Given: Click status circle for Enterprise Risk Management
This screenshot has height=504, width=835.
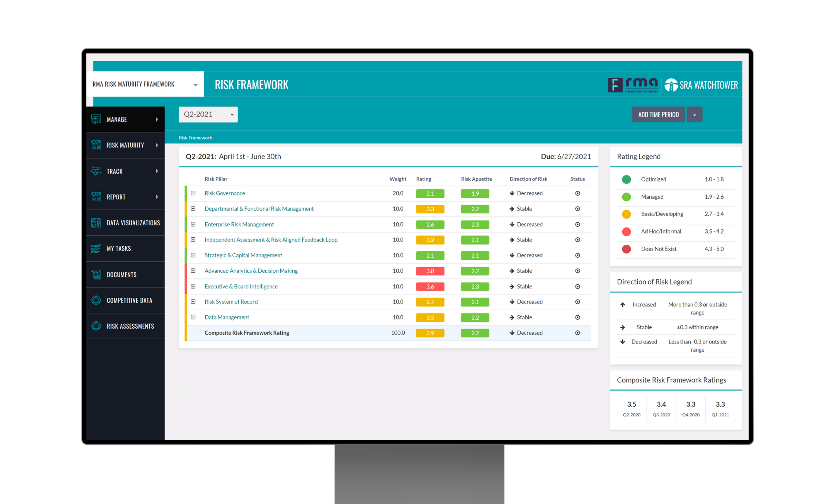Looking at the screenshot, I should (x=577, y=225).
